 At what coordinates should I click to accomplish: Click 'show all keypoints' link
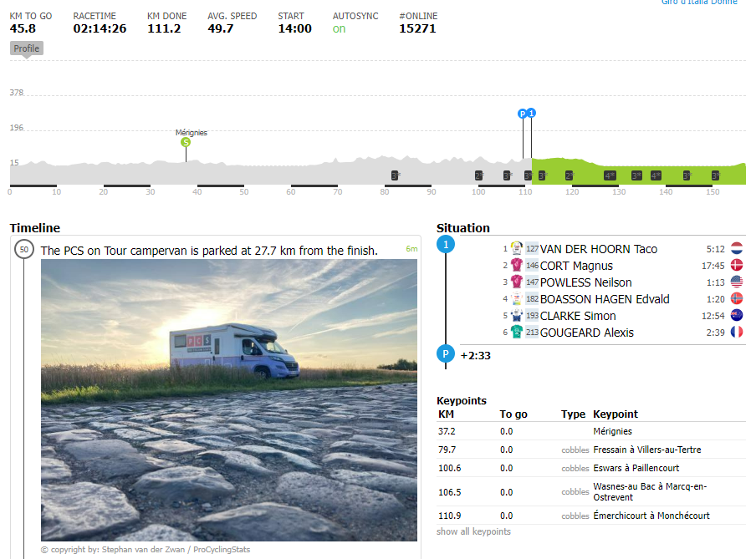(x=473, y=531)
